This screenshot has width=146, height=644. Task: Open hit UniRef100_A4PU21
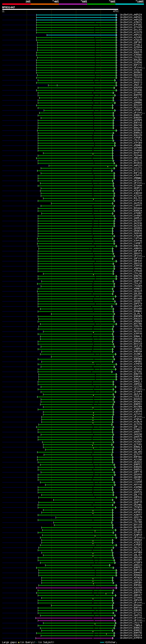click(131, 17)
